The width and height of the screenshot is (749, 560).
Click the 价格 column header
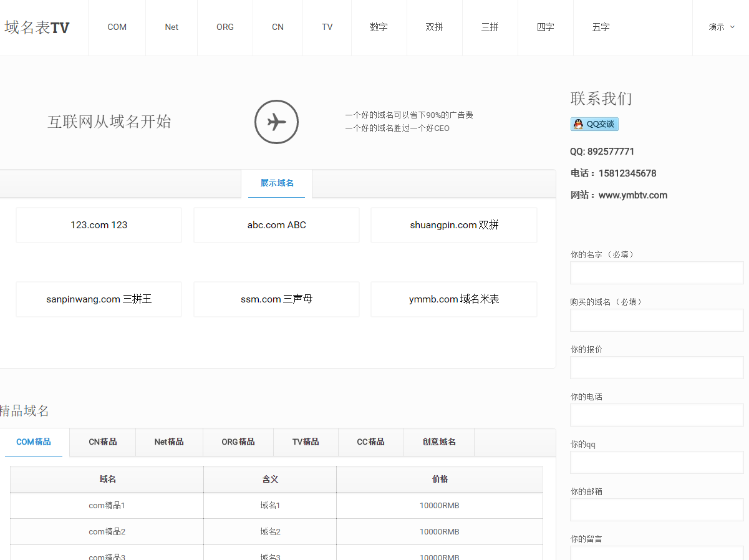[x=440, y=480]
